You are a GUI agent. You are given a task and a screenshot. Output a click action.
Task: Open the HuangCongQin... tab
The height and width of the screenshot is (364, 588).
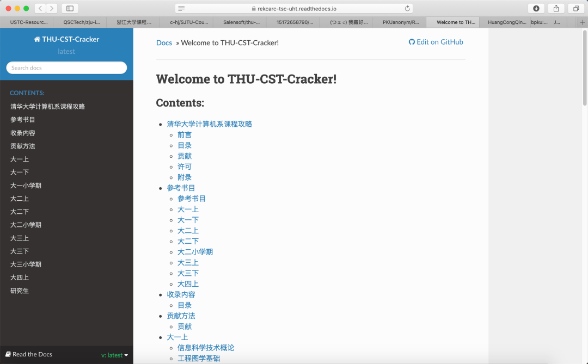point(507,22)
